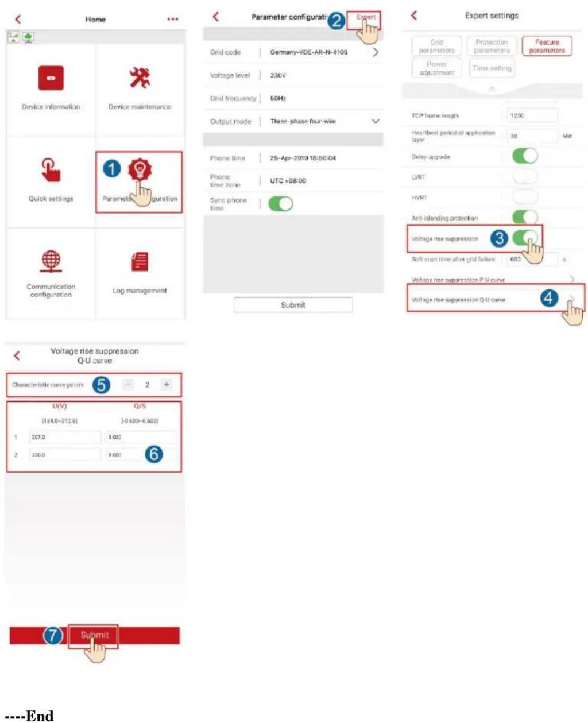Open Log management document icon

point(140,262)
